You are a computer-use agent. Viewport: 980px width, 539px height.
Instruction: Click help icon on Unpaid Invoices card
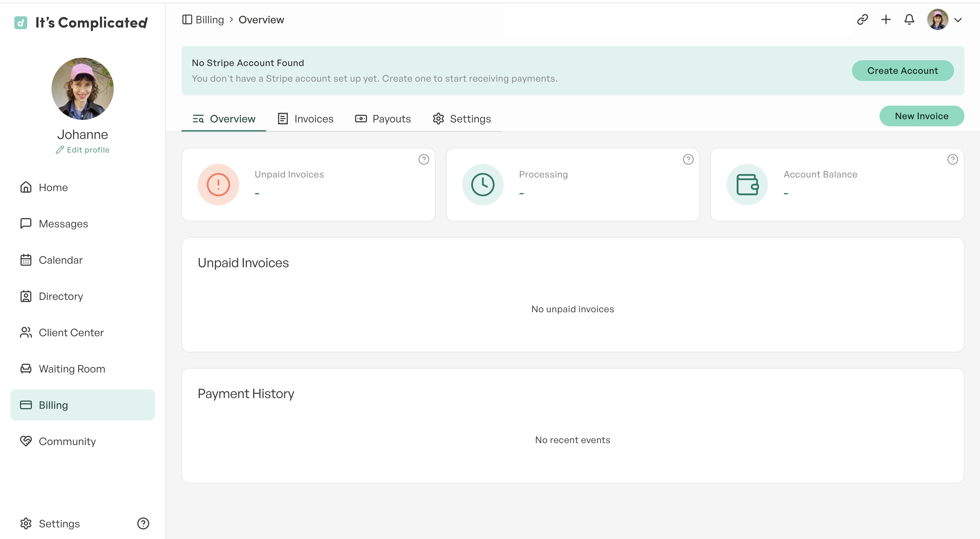tap(424, 159)
